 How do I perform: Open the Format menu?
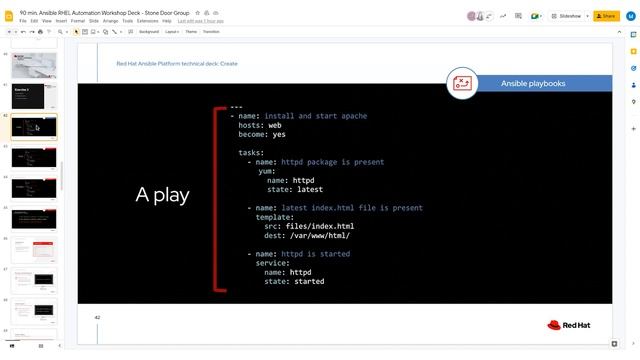[78, 21]
